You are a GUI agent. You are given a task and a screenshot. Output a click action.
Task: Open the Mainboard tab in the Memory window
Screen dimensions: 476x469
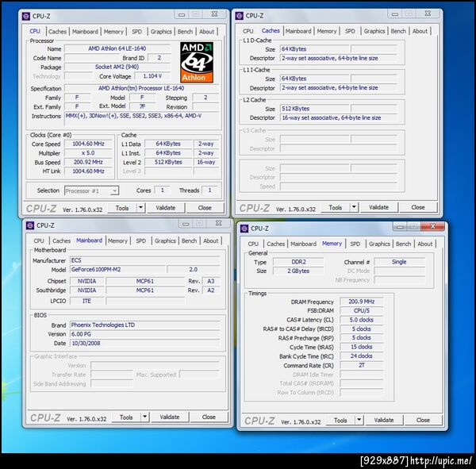pos(303,244)
